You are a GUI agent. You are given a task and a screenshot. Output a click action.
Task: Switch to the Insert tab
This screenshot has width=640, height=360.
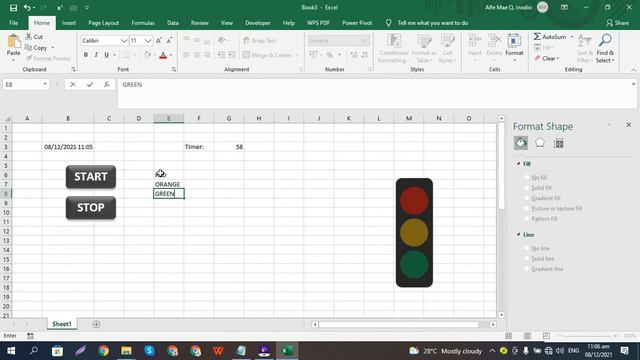pyautogui.click(x=69, y=23)
